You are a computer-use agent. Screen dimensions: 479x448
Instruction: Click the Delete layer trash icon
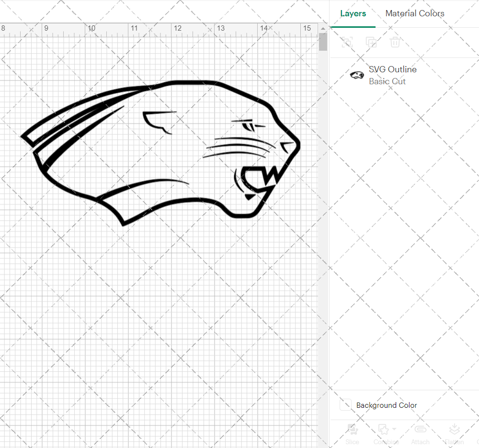pos(395,42)
